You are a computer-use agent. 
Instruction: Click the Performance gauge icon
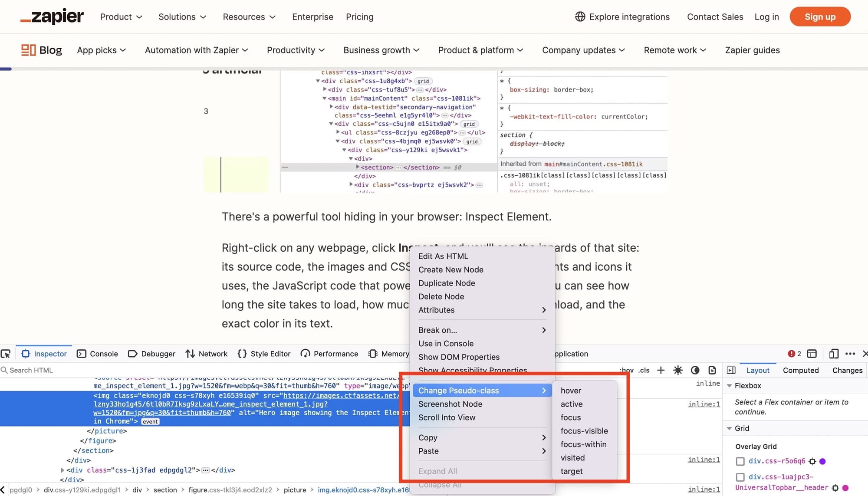pos(305,354)
